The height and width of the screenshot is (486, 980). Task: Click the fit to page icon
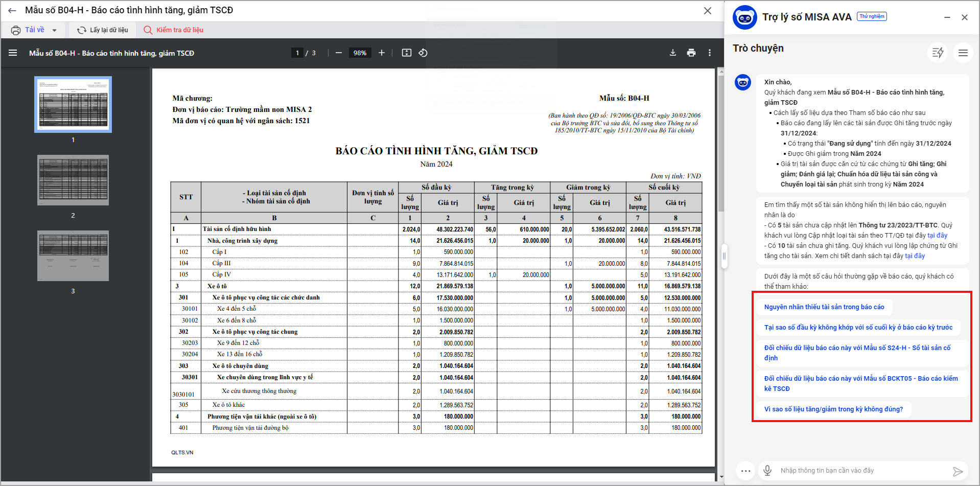407,53
